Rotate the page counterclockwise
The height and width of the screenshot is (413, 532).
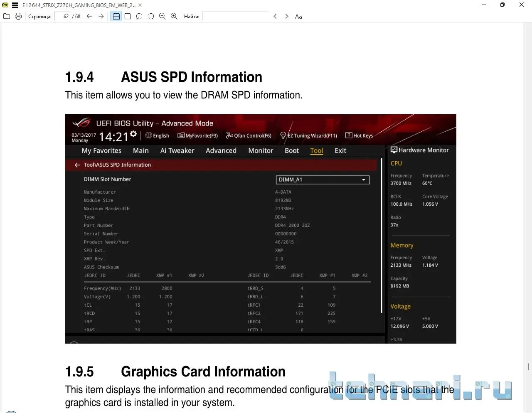click(x=139, y=16)
